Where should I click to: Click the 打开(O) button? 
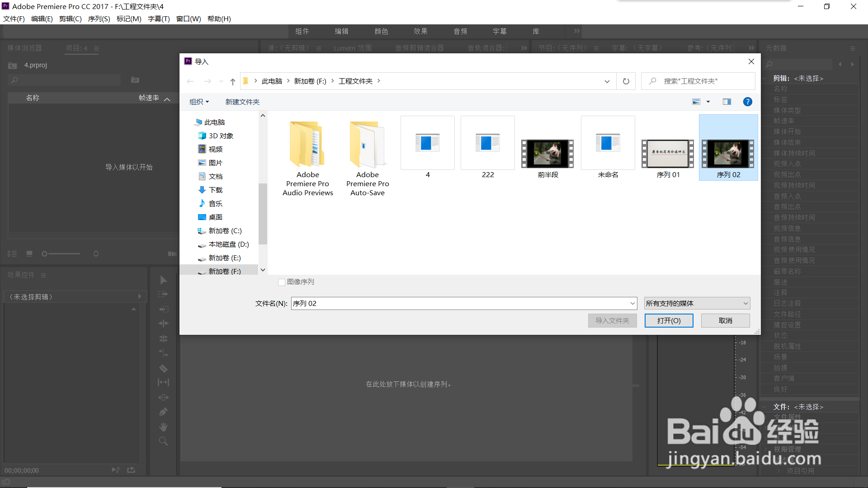(x=669, y=320)
